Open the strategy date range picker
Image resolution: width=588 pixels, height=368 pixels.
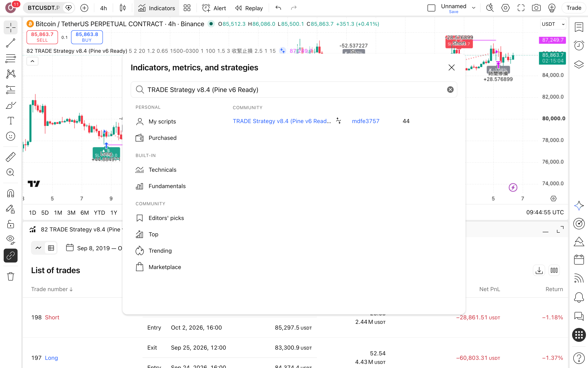click(x=95, y=248)
